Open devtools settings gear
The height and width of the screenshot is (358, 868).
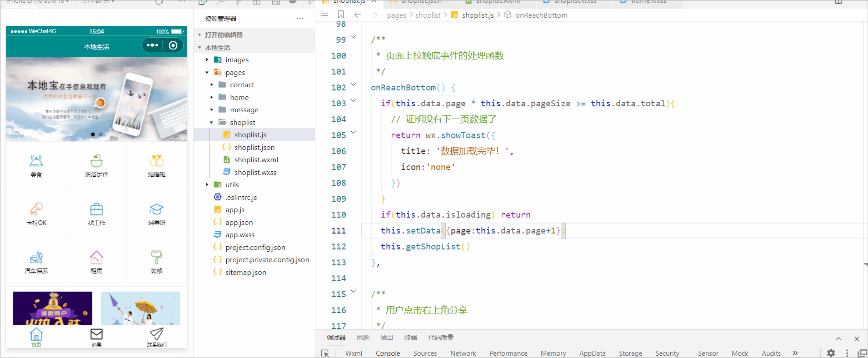coord(831,353)
